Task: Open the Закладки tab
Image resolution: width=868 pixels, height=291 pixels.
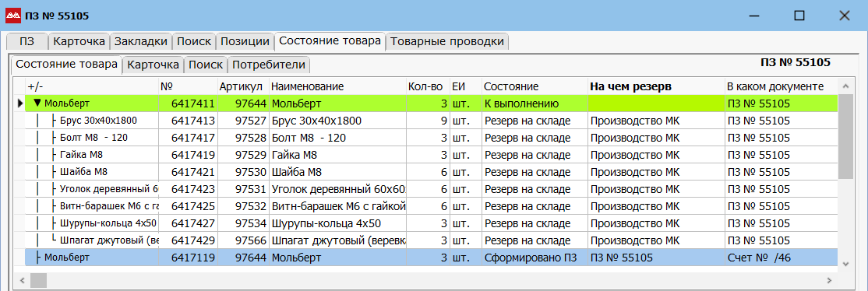Action: (x=140, y=41)
